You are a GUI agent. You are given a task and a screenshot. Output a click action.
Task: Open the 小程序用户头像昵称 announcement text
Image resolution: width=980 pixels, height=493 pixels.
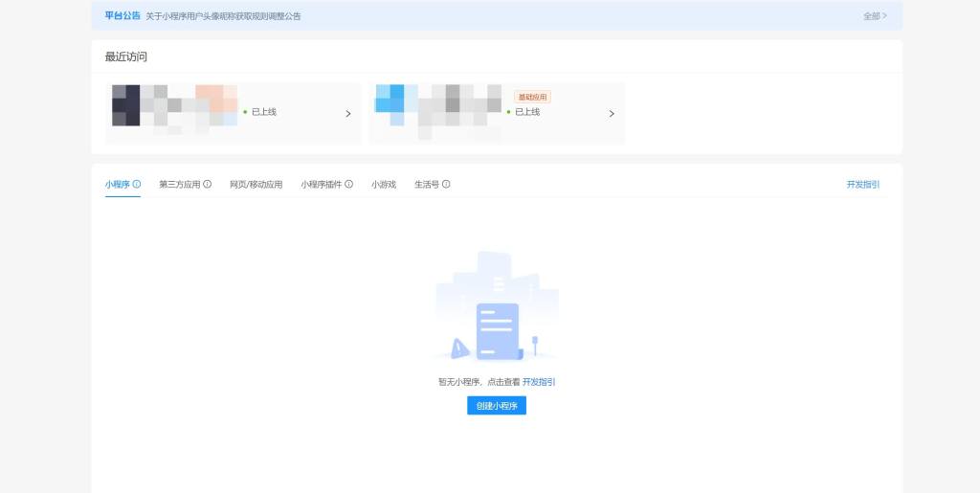pos(223,16)
